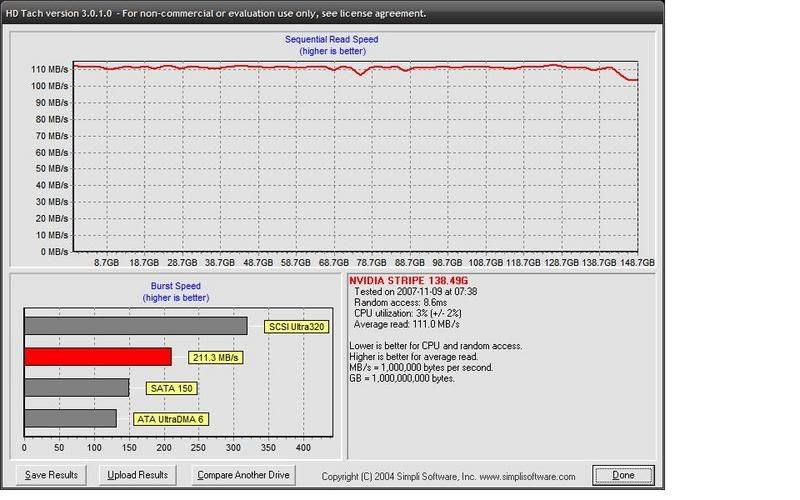The image size is (800, 500).
Task: Click the HD Tach title bar
Action: (300, 13)
